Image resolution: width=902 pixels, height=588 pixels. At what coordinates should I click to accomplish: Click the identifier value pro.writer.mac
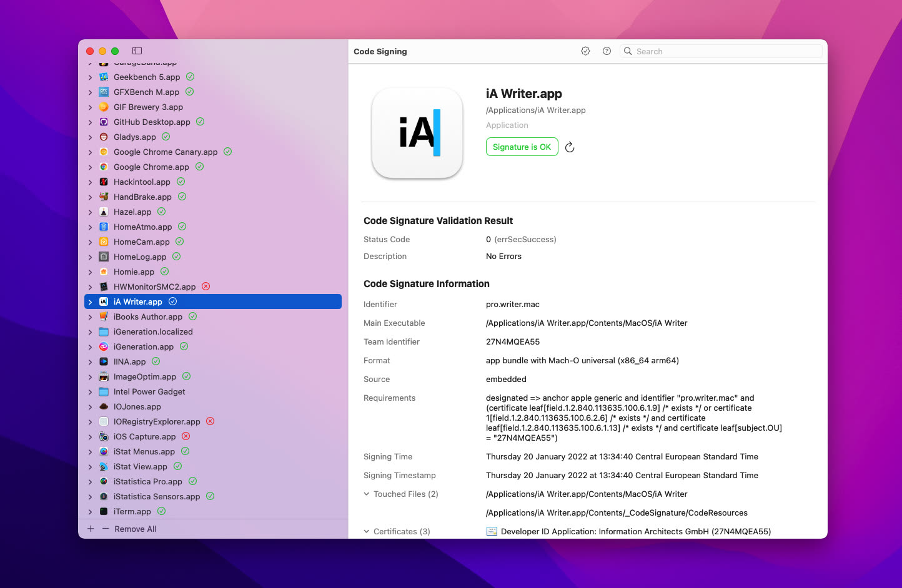click(x=513, y=304)
